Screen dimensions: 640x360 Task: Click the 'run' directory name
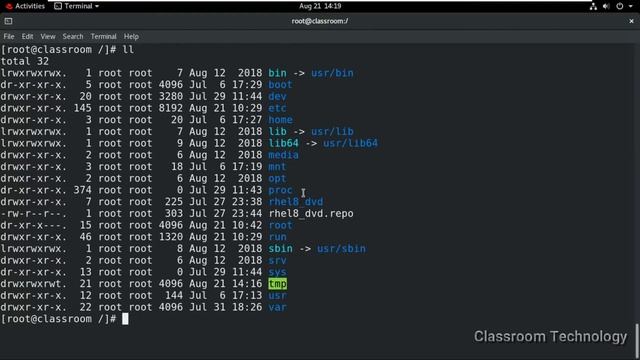coord(277,237)
